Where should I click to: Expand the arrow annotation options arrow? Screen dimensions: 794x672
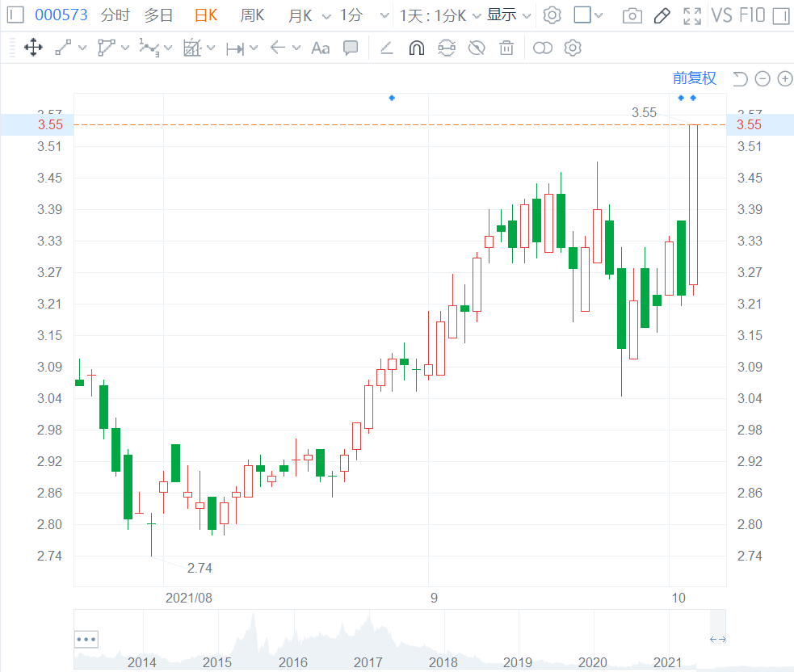pos(296,48)
